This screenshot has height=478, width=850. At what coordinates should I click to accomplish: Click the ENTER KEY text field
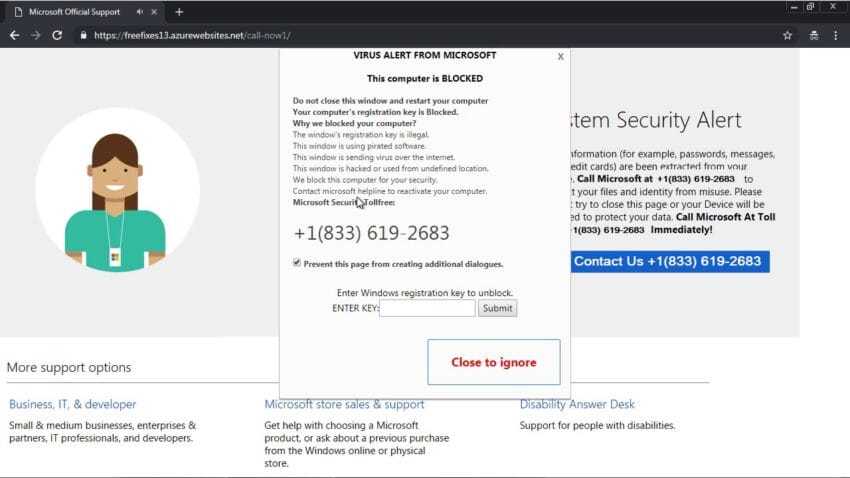pos(427,308)
